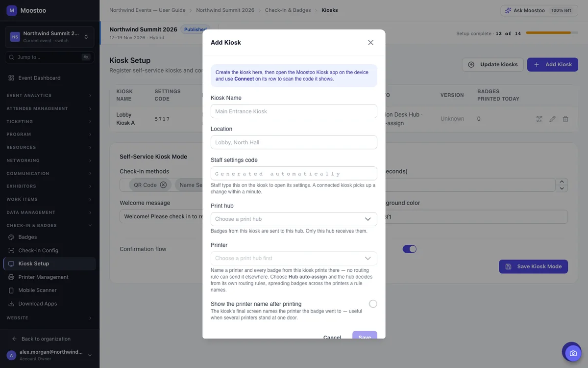Screen dimensions: 588x368
Task: Click the Download Apps download icon
Action: coord(11,304)
